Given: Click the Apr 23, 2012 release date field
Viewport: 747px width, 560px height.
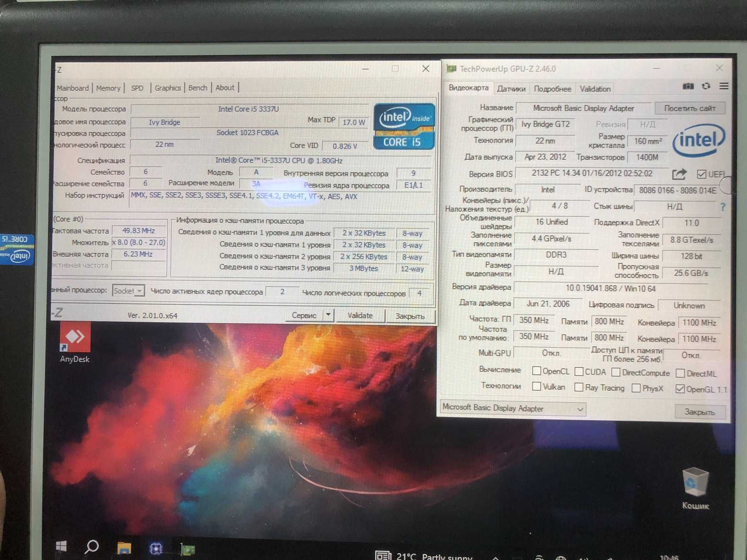Looking at the screenshot, I should (x=545, y=157).
